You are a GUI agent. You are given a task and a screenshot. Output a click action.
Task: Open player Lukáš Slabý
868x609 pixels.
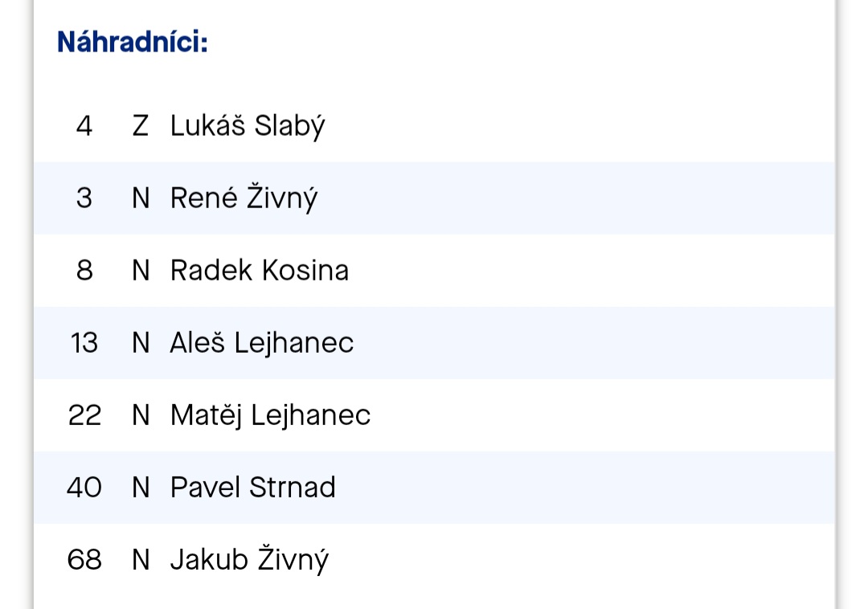point(248,126)
